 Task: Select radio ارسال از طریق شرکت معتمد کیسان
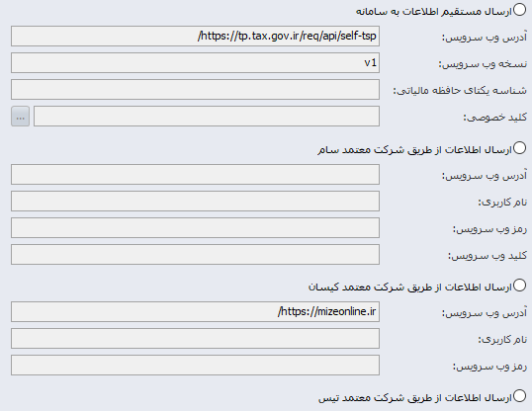coord(519,286)
